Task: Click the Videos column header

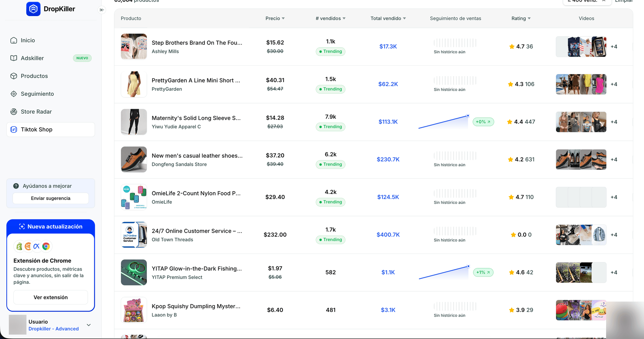Action: click(x=586, y=18)
